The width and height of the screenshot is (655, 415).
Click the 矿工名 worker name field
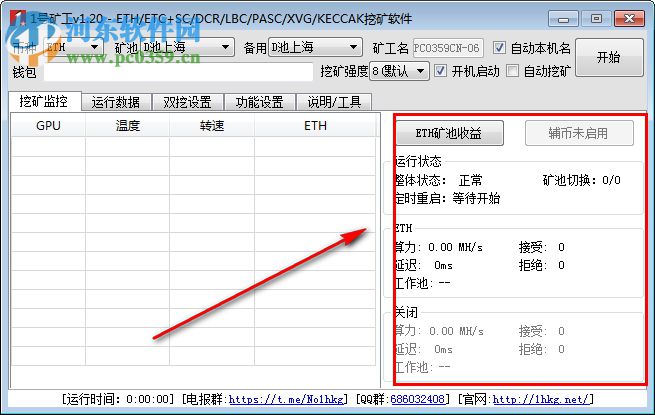pyautogui.click(x=448, y=48)
